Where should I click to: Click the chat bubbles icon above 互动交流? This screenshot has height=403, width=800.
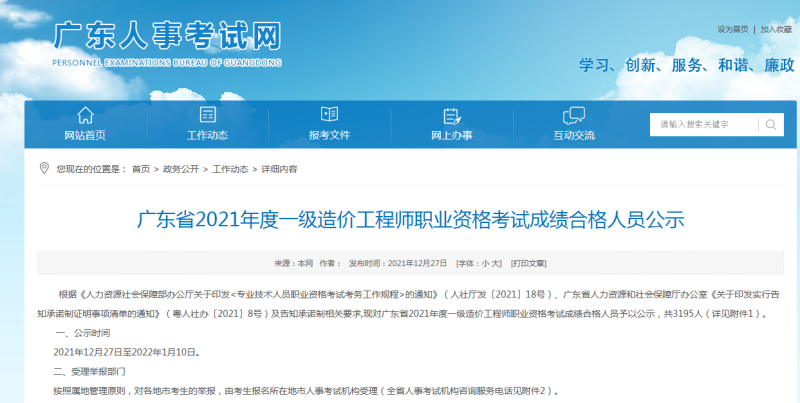574,114
